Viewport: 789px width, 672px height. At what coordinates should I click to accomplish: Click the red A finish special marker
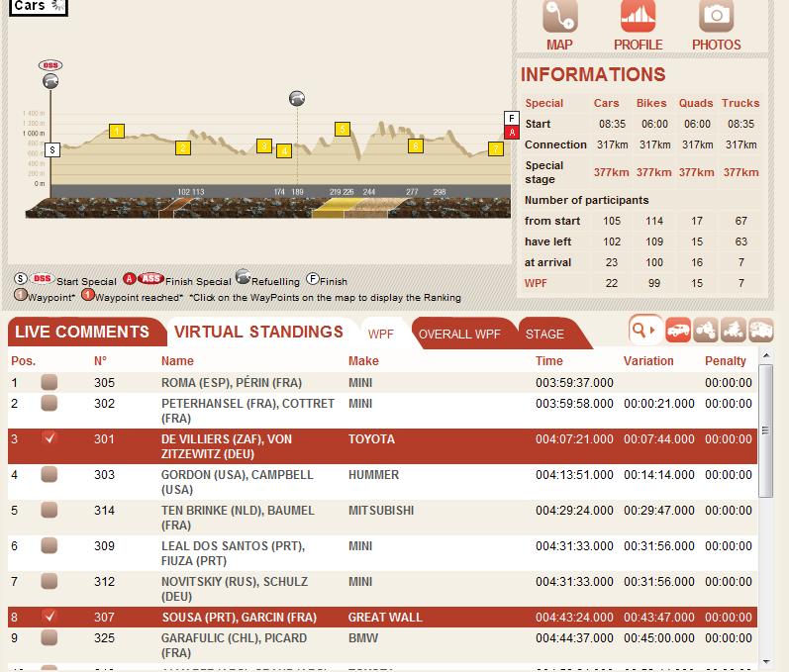512,133
